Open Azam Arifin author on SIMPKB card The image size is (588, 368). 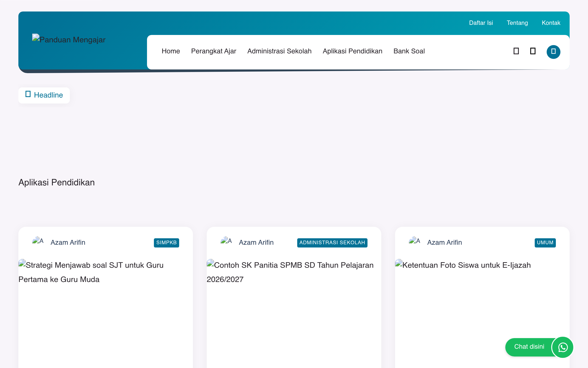(68, 242)
